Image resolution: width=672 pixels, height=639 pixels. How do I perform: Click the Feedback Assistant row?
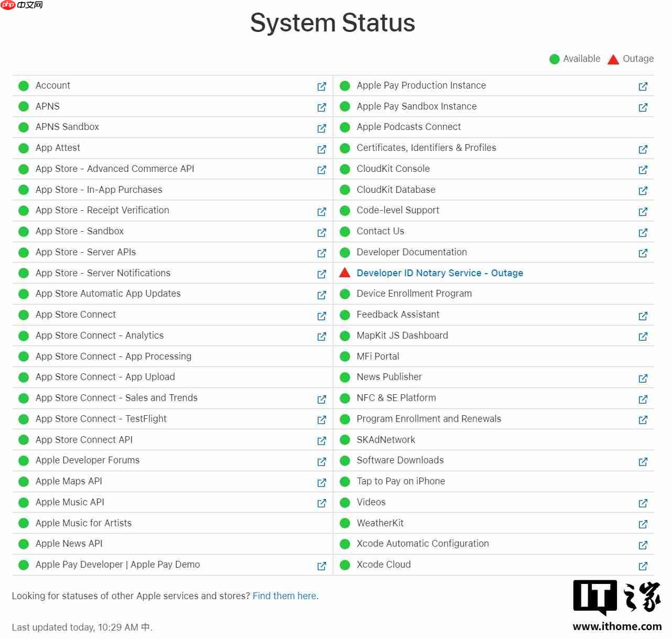pyautogui.click(x=397, y=314)
